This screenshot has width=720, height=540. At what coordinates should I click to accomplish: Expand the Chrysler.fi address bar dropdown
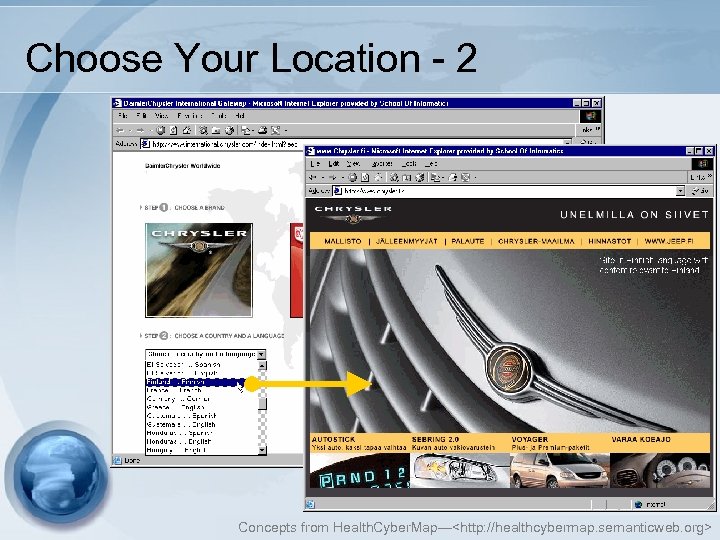pyautogui.click(x=680, y=191)
